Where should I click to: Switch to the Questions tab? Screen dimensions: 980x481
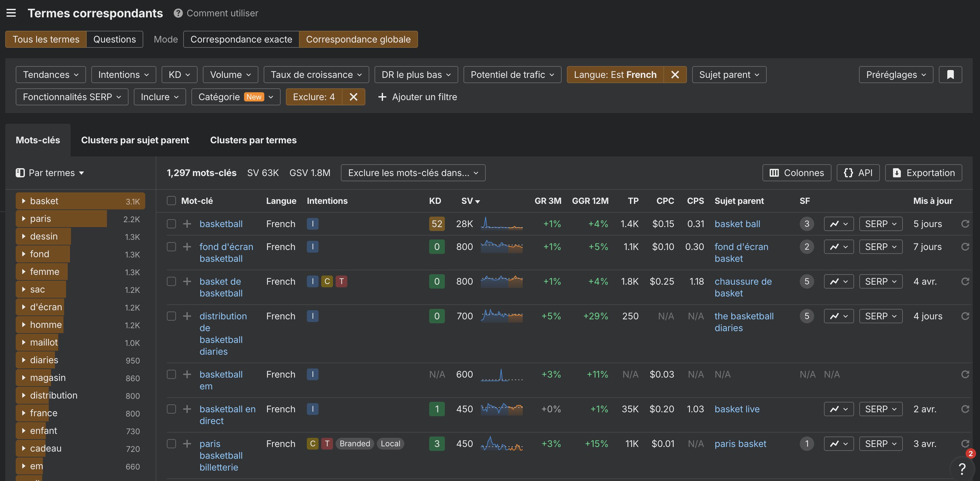tap(114, 39)
